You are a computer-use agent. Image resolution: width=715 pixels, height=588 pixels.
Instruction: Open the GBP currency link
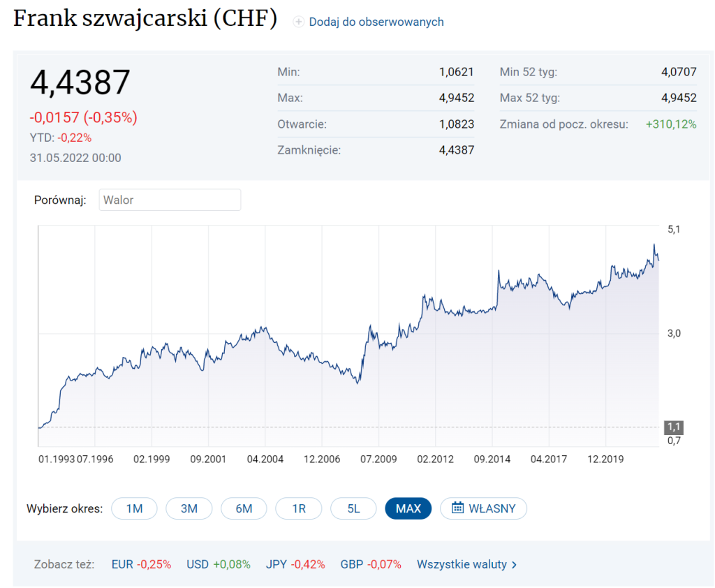351,564
